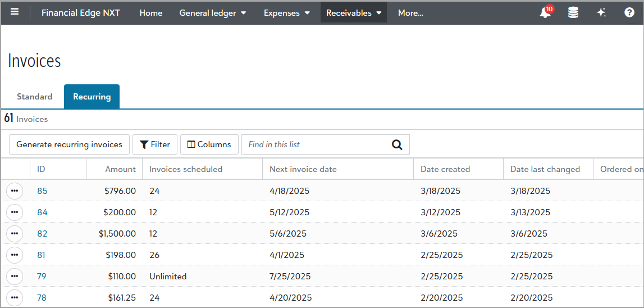Switch to the Standard tab
Image resolution: width=644 pixels, height=308 pixels.
pos(34,97)
